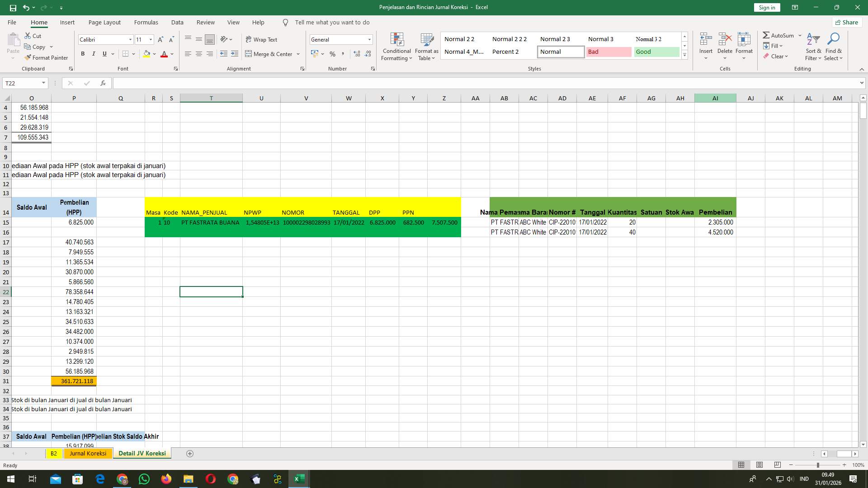
Task: Expand the Number Format dropdown
Action: pos(369,40)
